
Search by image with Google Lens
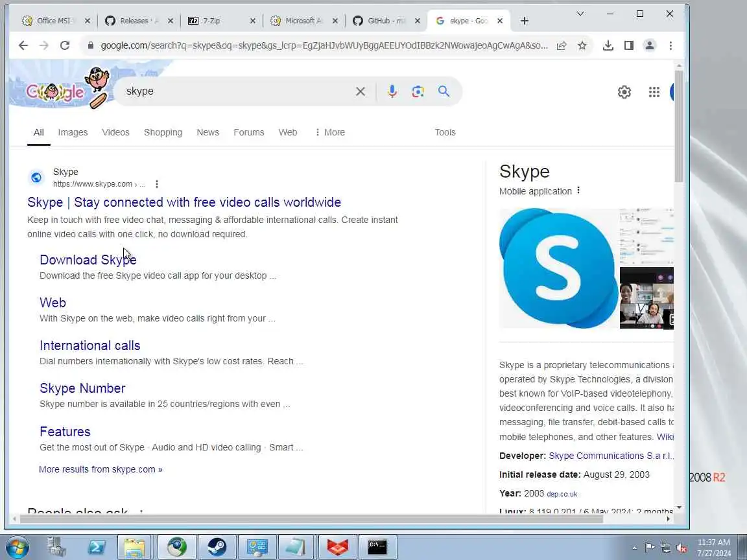[x=418, y=91]
